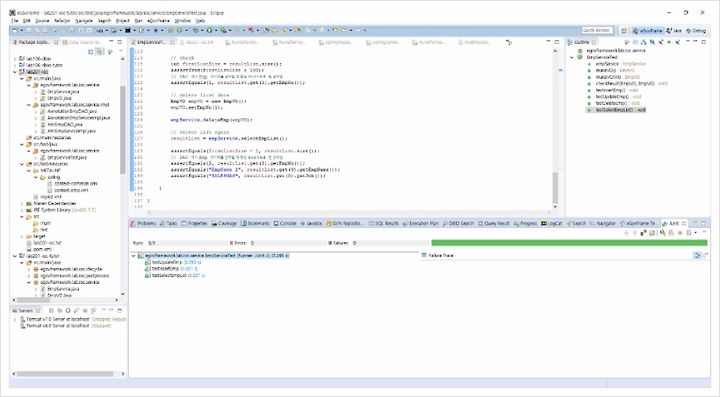Open the Refactor menu

tap(62, 21)
